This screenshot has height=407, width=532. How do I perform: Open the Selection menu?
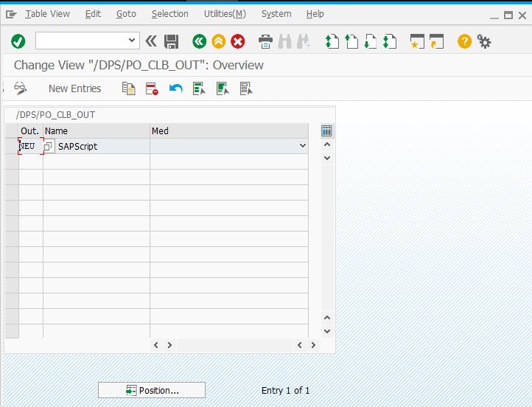click(x=170, y=14)
